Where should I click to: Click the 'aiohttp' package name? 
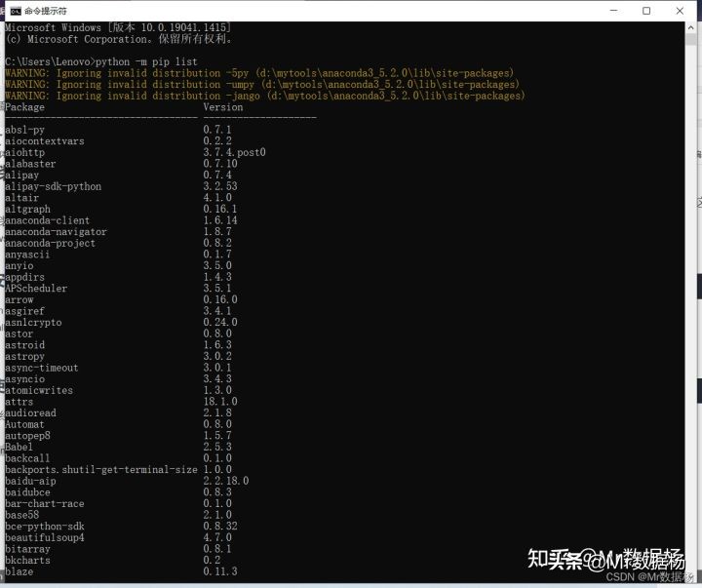click(25, 152)
